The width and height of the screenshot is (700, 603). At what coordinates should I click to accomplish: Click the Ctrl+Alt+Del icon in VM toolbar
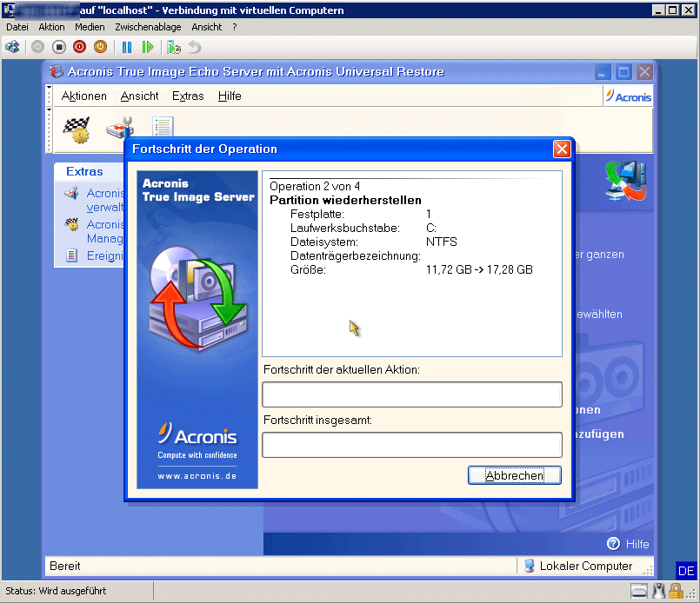click(12, 47)
